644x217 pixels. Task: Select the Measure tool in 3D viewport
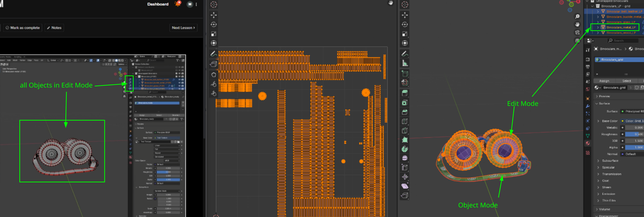(405, 63)
